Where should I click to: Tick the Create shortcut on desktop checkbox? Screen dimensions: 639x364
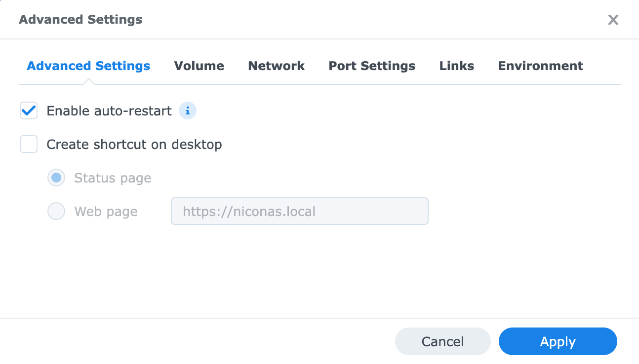[x=29, y=145]
